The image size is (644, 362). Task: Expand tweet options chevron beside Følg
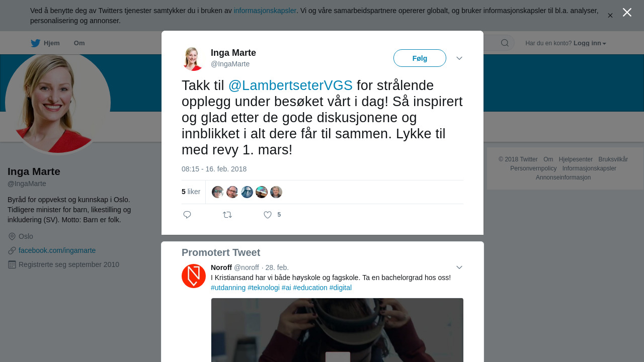point(459,58)
